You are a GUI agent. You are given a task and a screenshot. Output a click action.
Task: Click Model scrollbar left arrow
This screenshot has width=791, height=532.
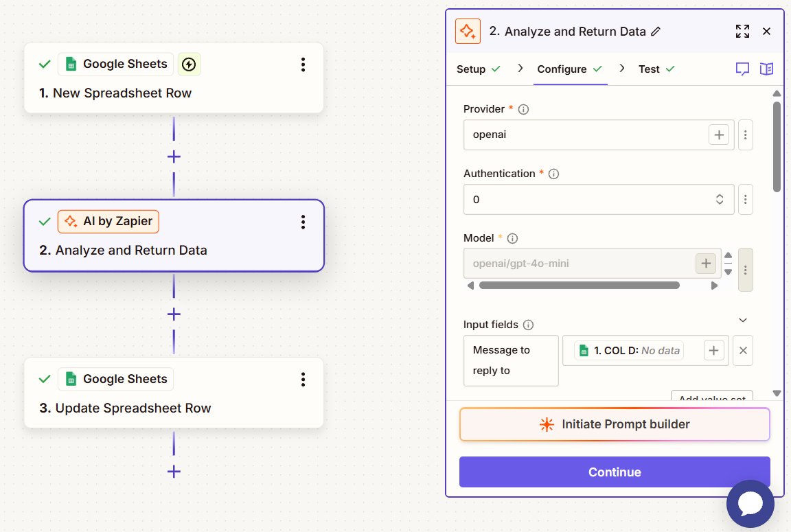(x=470, y=286)
